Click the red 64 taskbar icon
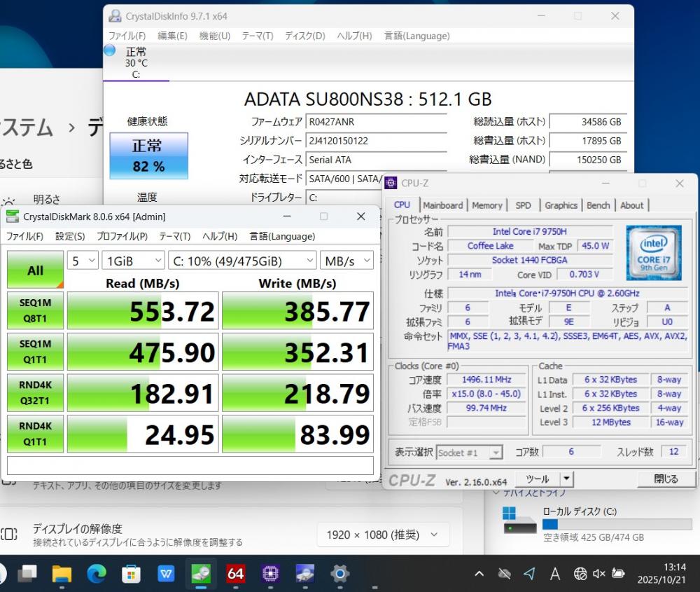This screenshot has height=592, width=700. tap(236, 574)
